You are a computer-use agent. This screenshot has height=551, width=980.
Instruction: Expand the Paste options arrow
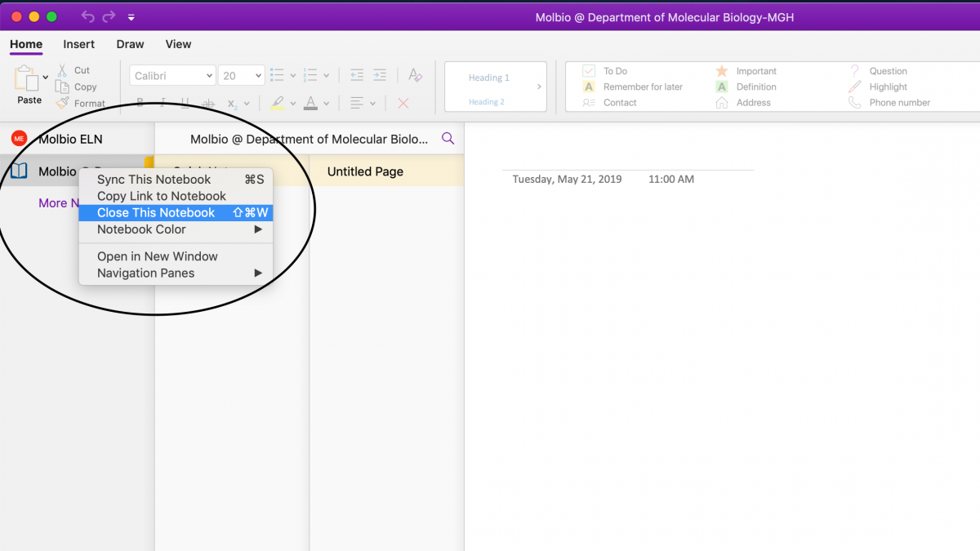[45, 78]
